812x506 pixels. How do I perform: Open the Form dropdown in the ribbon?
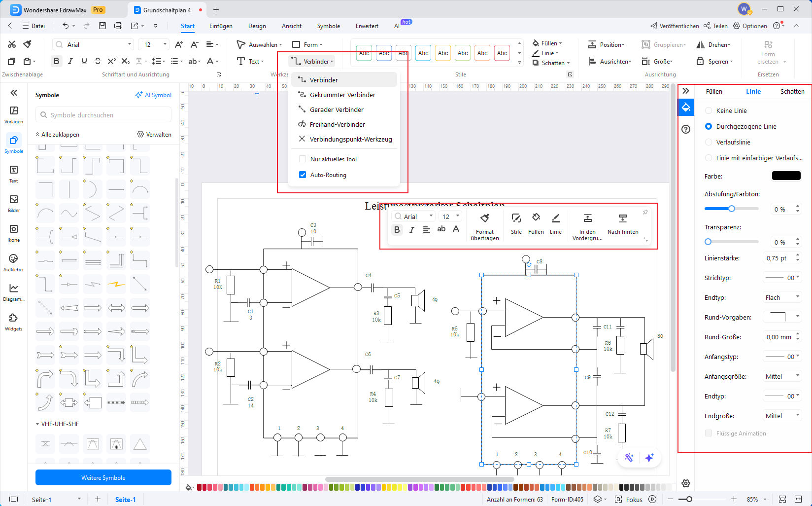point(307,44)
